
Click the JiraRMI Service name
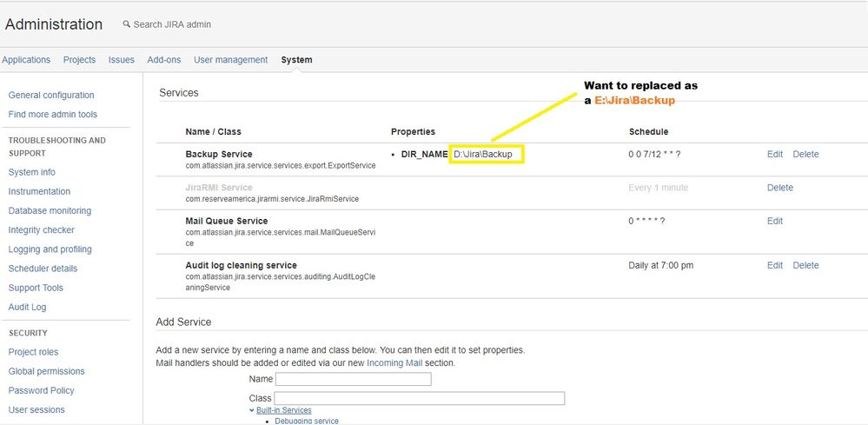click(x=219, y=188)
